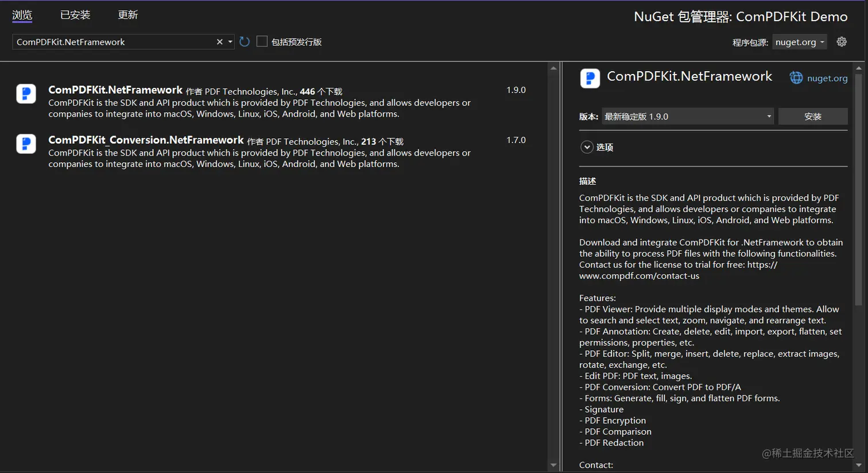Click the 程序包源 label
Viewport: 868px width, 473px height.
point(750,42)
